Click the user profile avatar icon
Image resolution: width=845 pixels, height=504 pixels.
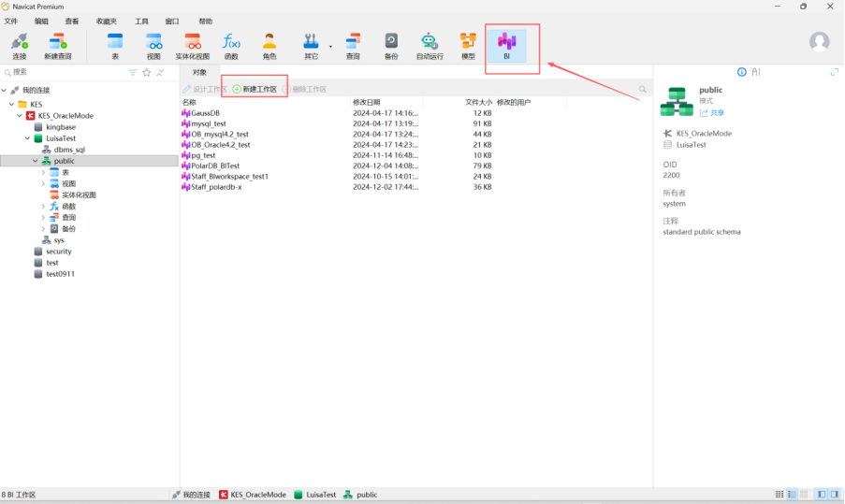click(x=819, y=42)
